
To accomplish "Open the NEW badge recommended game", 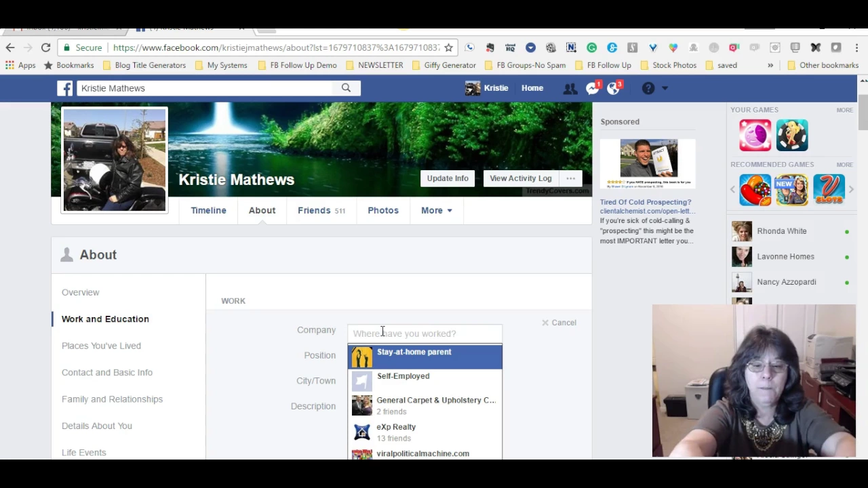I will [x=792, y=190].
